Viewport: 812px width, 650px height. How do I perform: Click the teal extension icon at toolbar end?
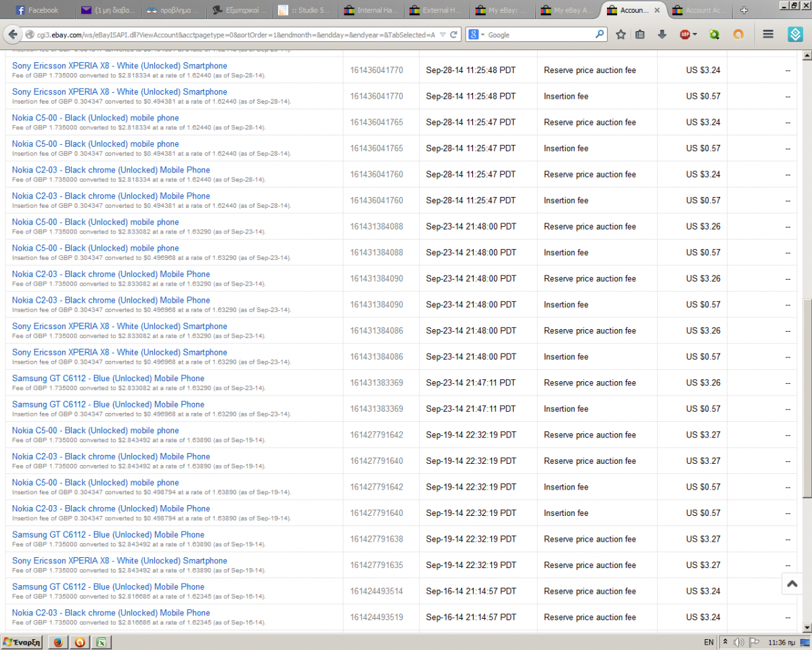click(x=796, y=35)
